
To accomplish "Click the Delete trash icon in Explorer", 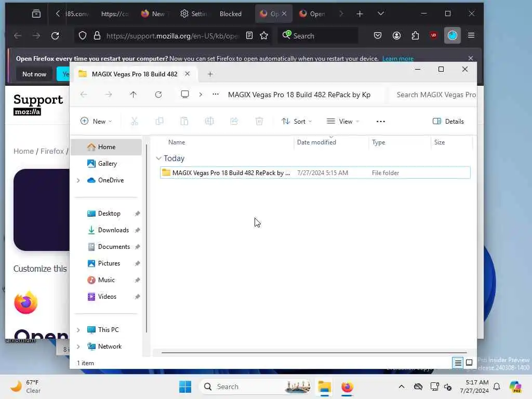I will [x=259, y=121].
